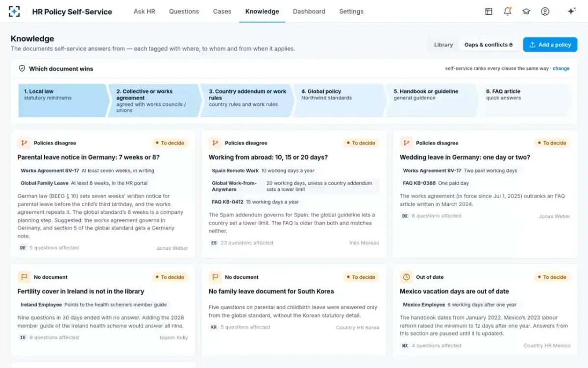Select the 6. FAQ article step

click(524, 101)
